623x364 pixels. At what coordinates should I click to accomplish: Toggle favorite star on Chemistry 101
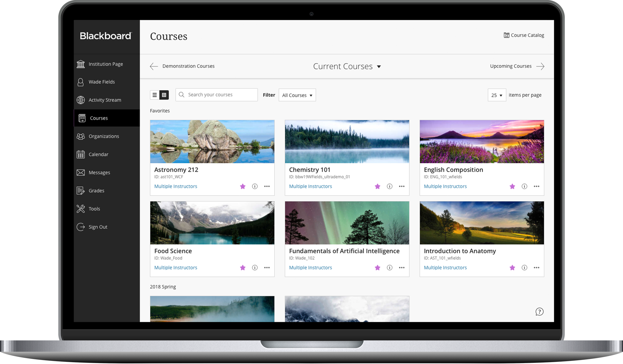pyautogui.click(x=377, y=186)
